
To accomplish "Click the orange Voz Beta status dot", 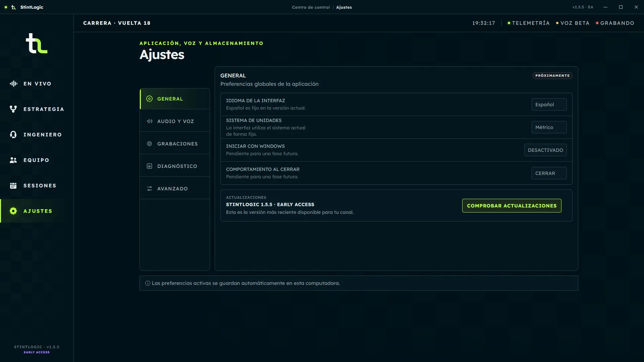I will (557, 23).
